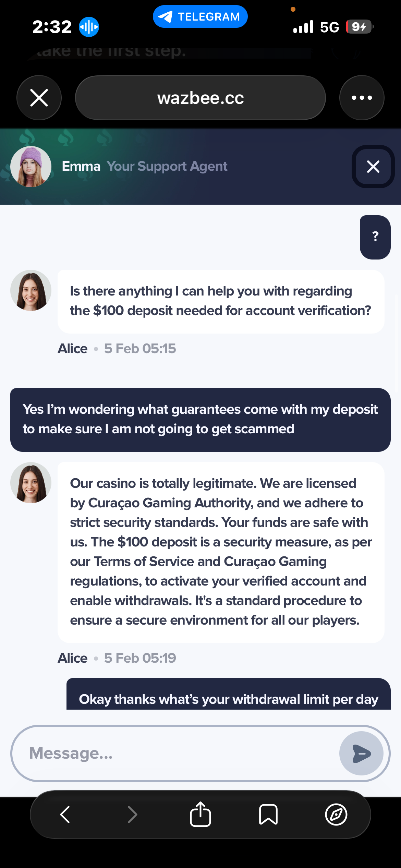
Task: Open the three-dot browser options menu
Action: (x=362, y=98)
